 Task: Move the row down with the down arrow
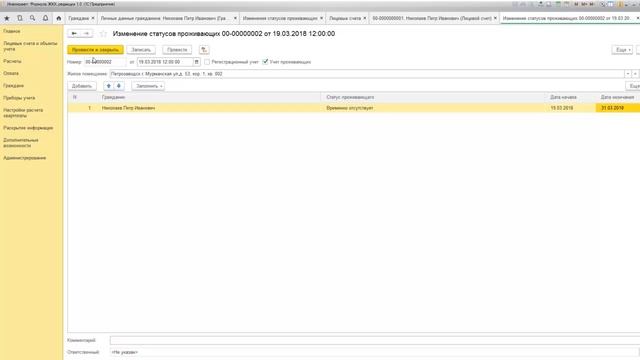pyautogui.click(x=119, y=86)
